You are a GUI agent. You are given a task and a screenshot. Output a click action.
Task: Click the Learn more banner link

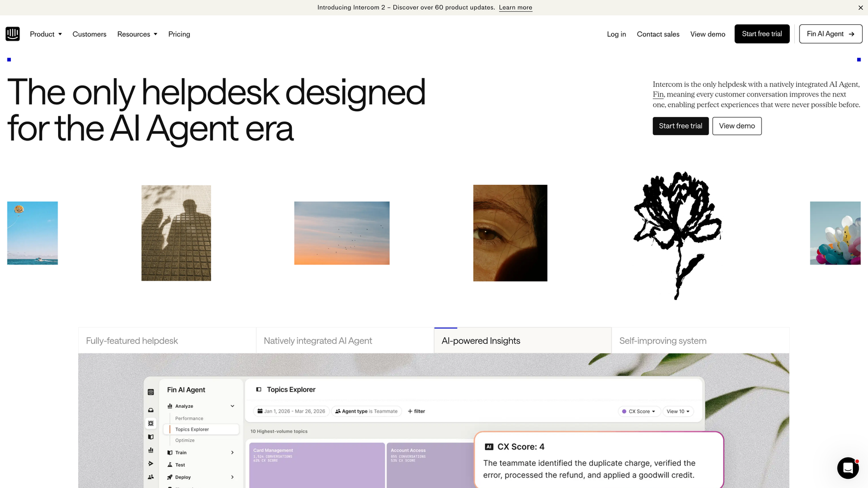click(x=515, y=8)
